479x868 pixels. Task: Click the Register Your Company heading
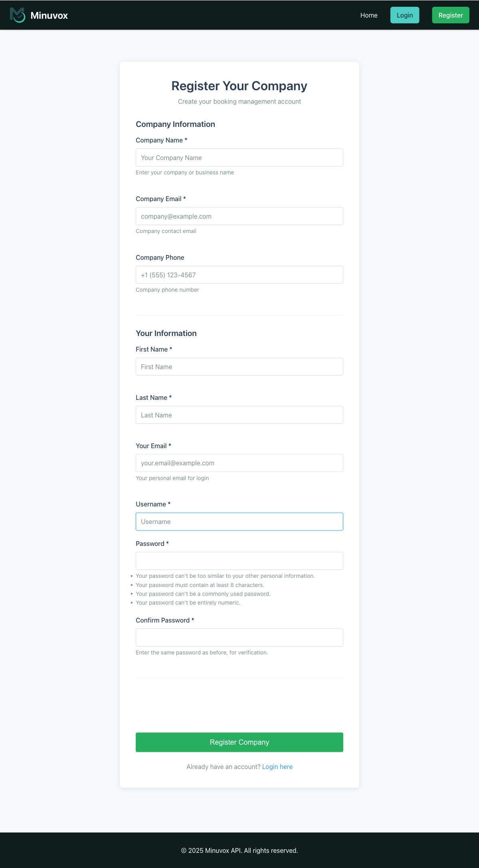coord(239,85)
